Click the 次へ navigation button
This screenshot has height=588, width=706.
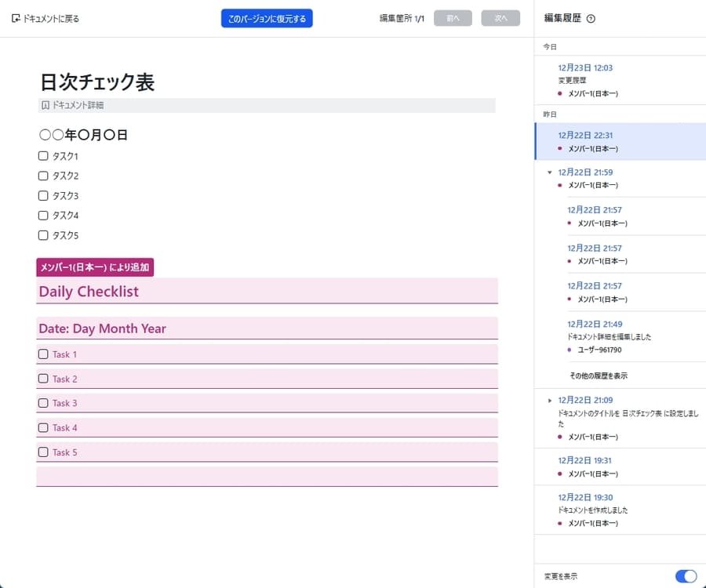[500, 17]
